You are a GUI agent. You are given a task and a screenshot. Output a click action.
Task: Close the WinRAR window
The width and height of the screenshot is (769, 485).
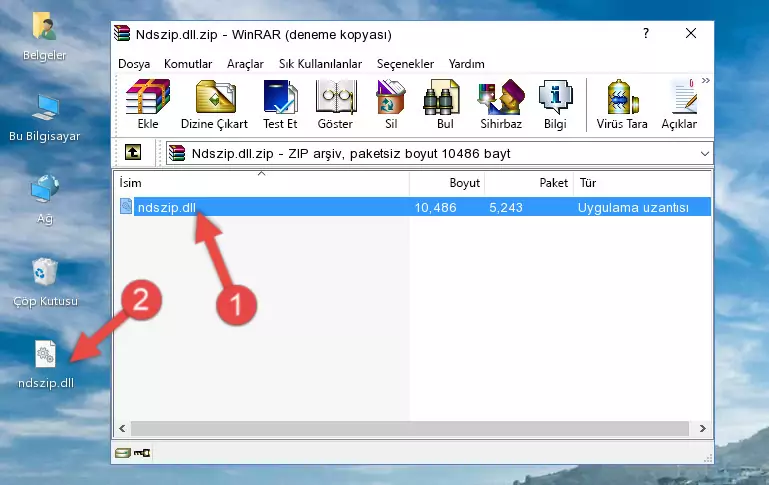coord(691,33)
